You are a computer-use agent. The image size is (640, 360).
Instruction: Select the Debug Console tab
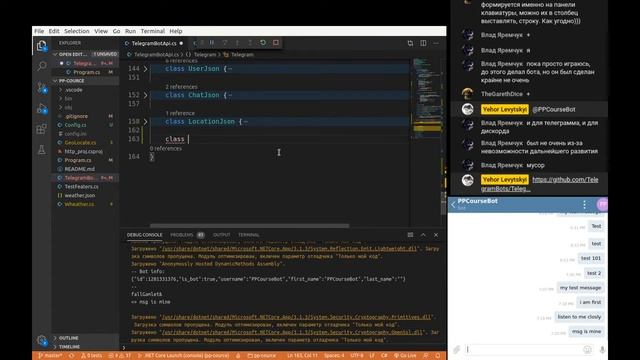144,235
